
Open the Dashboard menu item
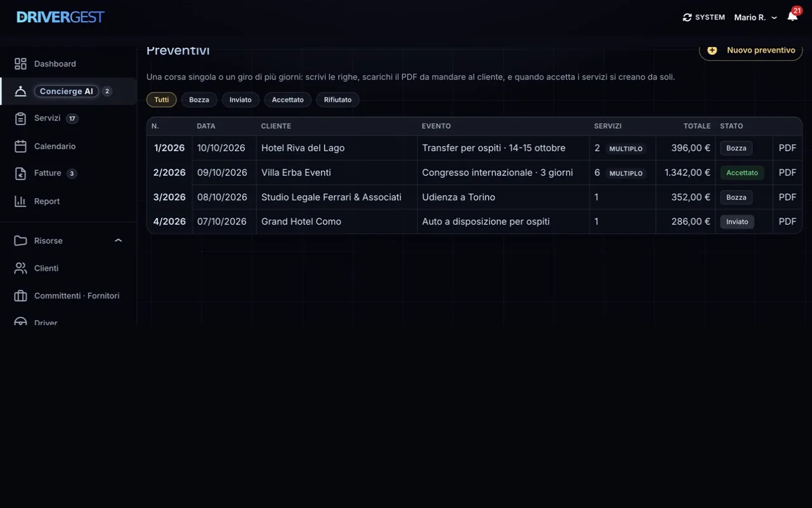click(x=69, y=63)
